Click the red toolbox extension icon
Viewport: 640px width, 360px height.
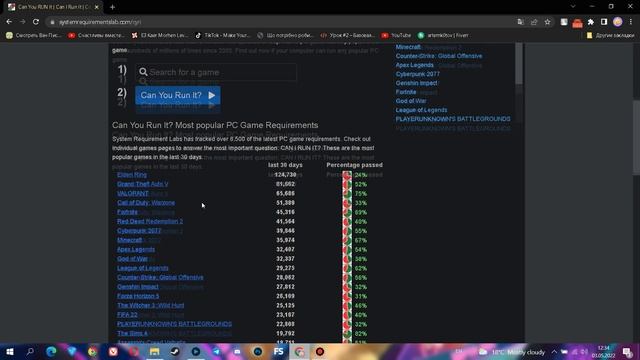[x=577, y=23]
